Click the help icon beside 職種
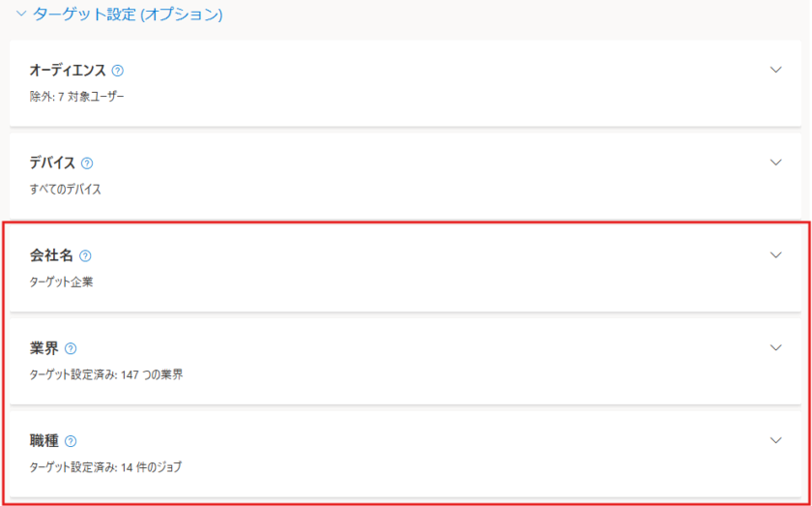Viewport: 812px width, 506px height. click(71, 441)
